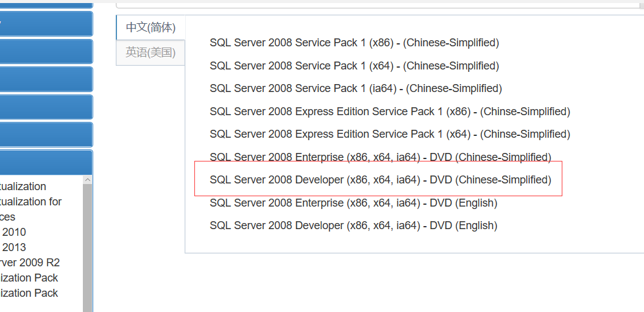Select the truncated "ces" sidebar entry
The height and width of the screenshot is (312, 644).
(8, 217)
